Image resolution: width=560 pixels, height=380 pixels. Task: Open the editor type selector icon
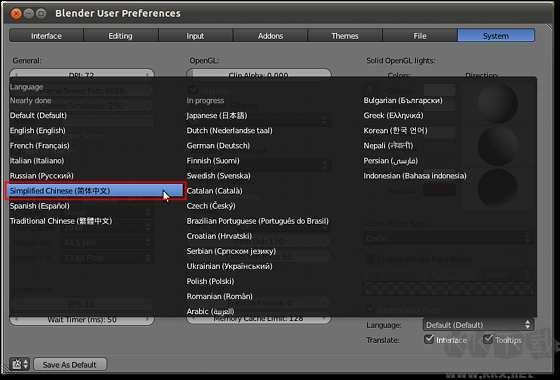[19, 364]
